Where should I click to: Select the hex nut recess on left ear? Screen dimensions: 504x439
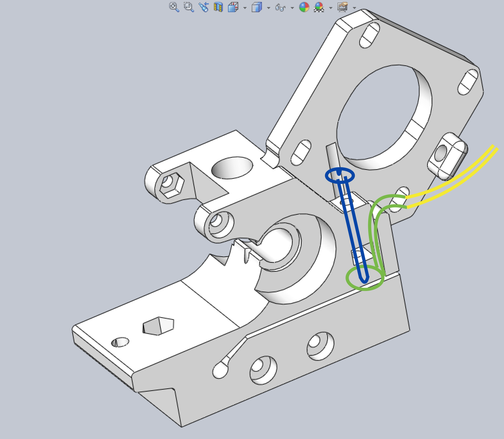click(172, 186)
